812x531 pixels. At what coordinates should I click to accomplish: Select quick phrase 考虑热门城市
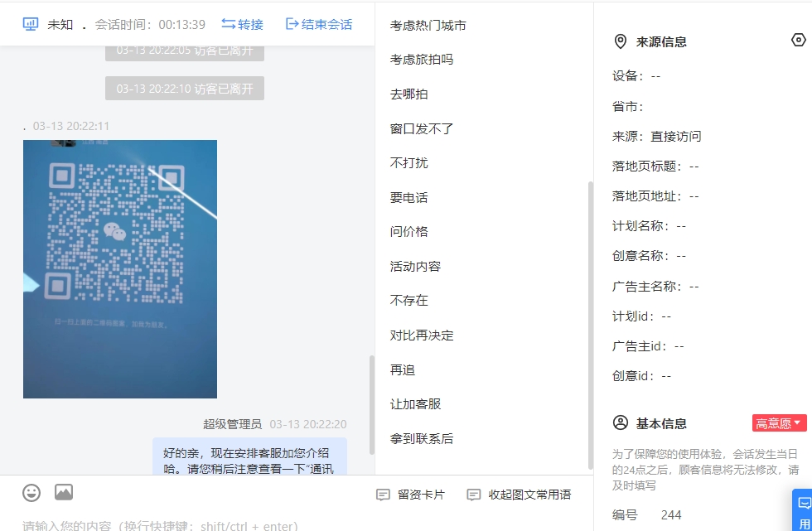[428, 26]
